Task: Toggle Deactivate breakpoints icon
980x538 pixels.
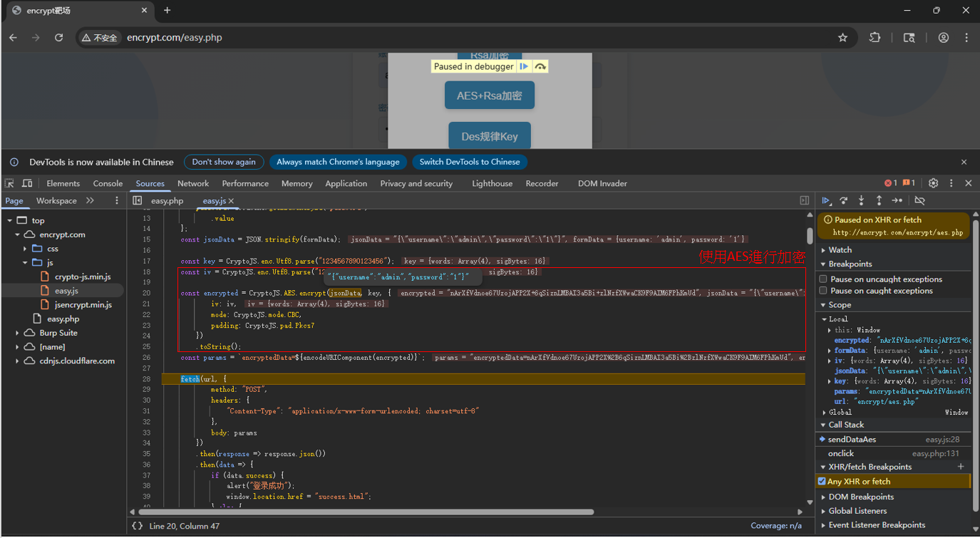Action: [919, 201]
